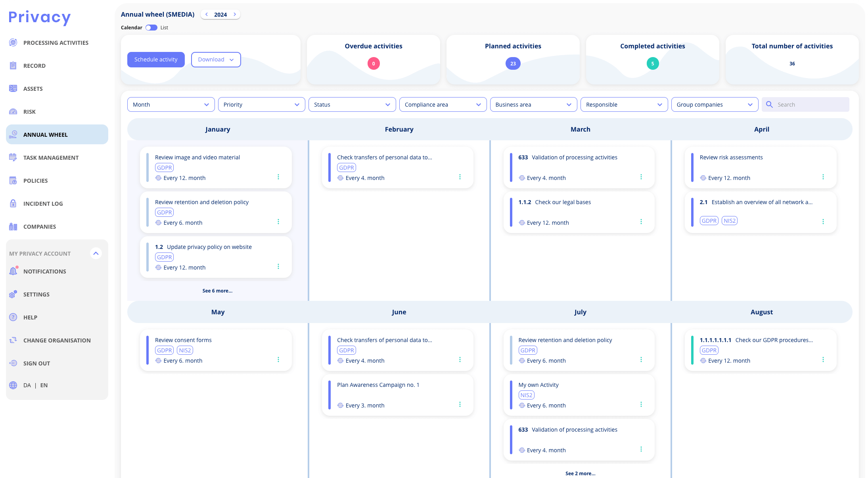Open Companies menu item
The width and height of the screenshot is (868, 478).
click(x=57, y=226)
